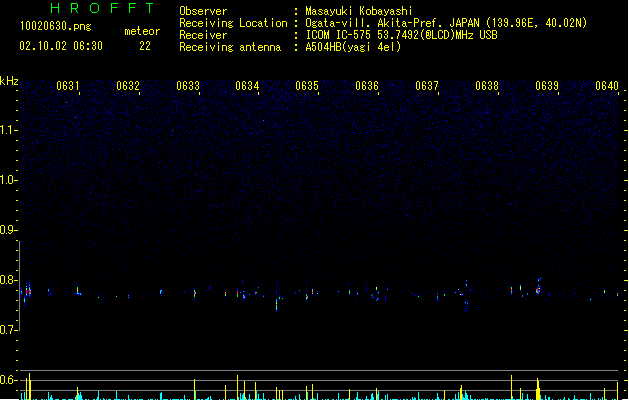Click the date stamp 02.10.02 06:30
The width and height of the screenshot is (629, 400).
click(x=61, y=46)
